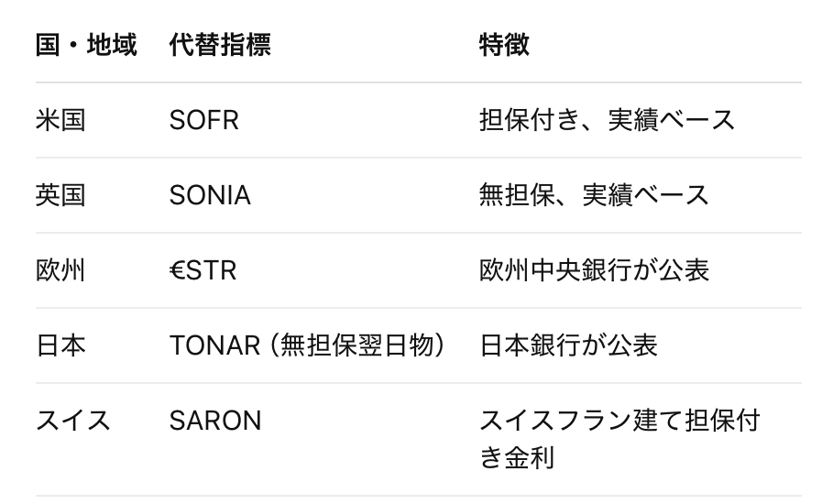
Task: Select the SOFR cell
Action: click(204, 120)
